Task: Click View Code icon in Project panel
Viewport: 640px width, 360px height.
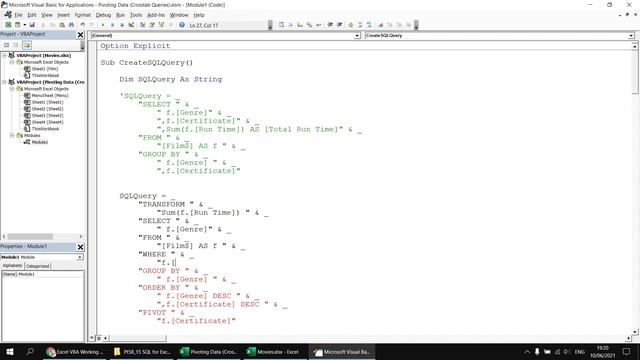Action: (7, 45)
